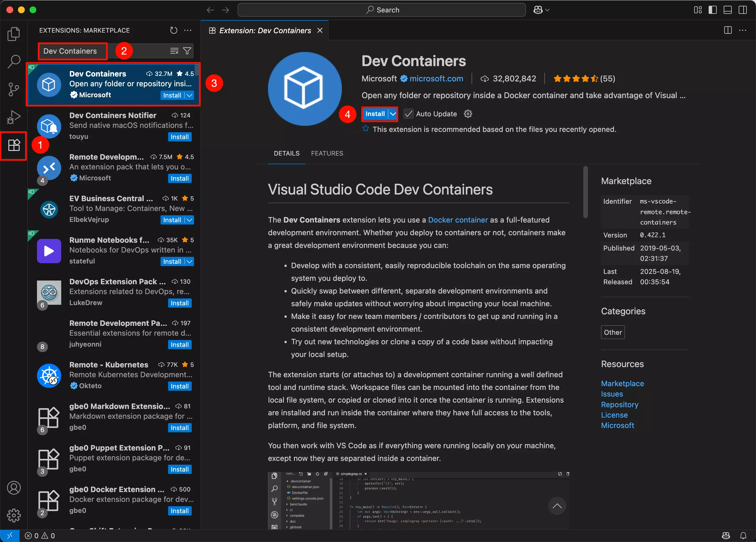756x542 pixels.
Task: Open the Accounts icon in activity bar
Action: tap(14, 488)
